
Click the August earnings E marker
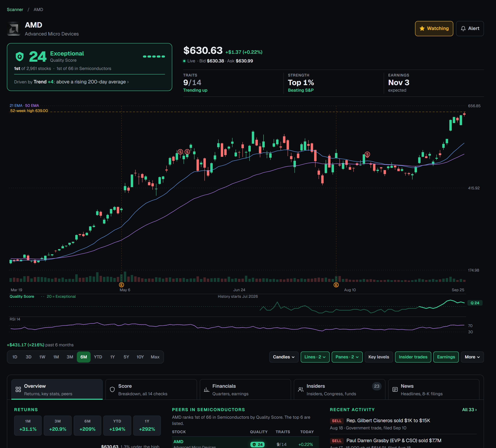pos(336,285)
